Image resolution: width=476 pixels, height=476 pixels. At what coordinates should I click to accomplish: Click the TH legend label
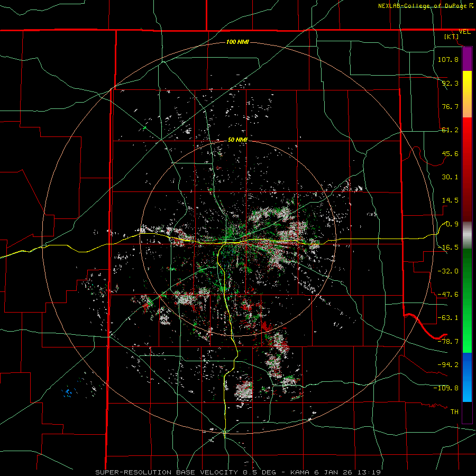(x=454, y=411)
